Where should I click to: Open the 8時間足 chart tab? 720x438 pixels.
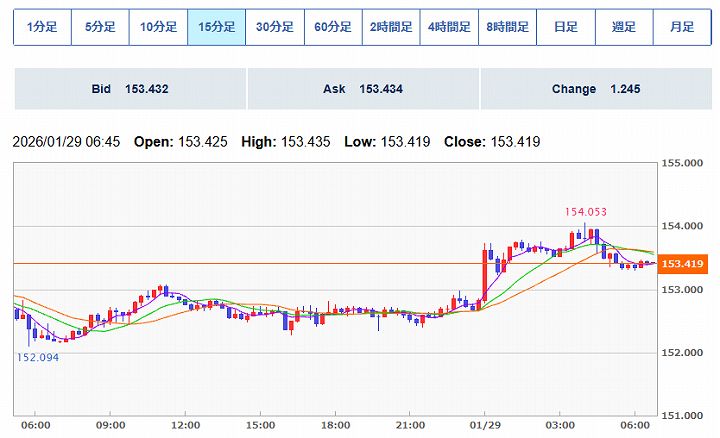click(x=507, y=27)
